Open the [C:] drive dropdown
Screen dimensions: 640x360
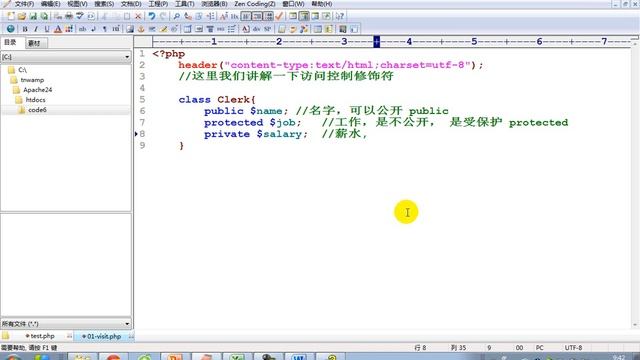point(66,57)
